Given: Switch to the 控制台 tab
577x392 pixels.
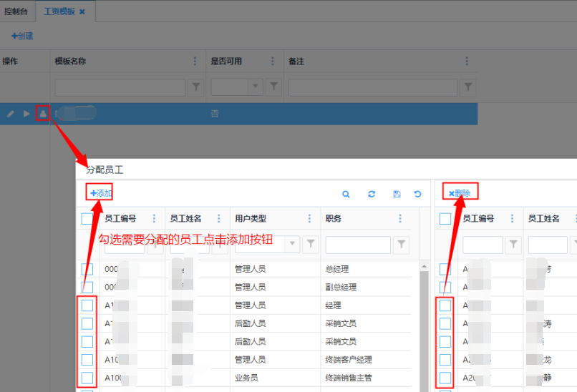Looking at the screenshot, I should 18,11.
